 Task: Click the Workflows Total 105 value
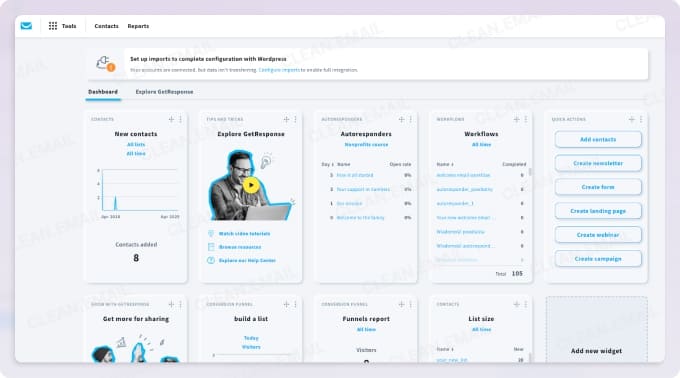click(517, 274)
